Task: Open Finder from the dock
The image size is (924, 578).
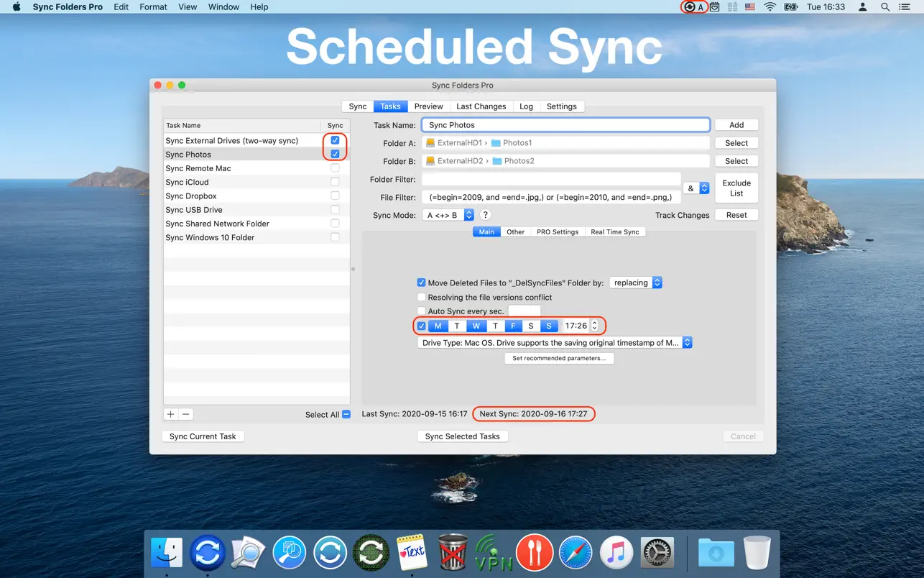Action: (167, 552)
